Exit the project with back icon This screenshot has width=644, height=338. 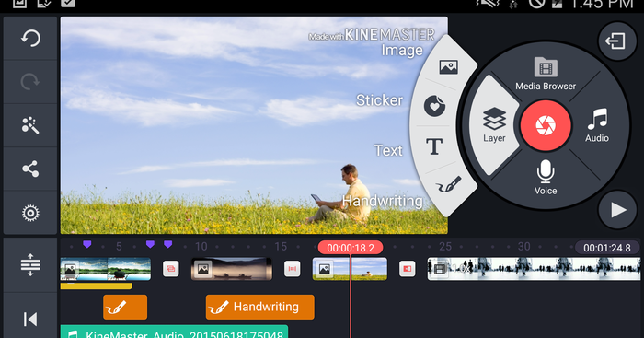coord(615,41)
